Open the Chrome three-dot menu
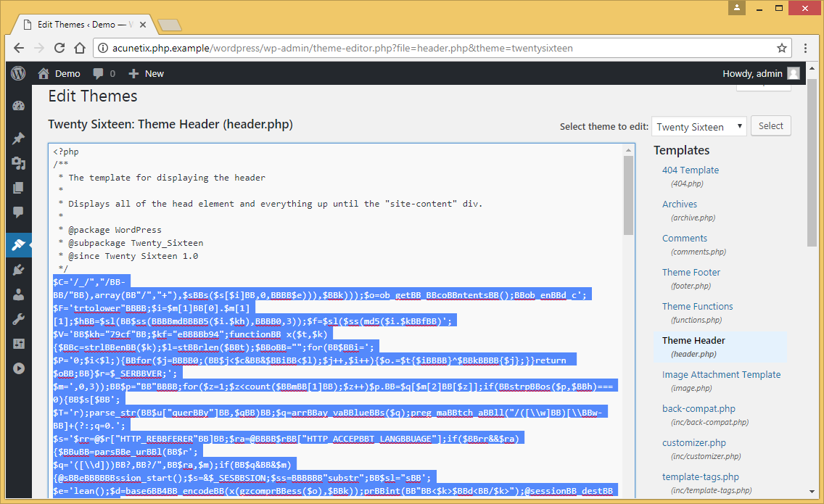Screen dimensions: 824x504 (x=805, y=48)
